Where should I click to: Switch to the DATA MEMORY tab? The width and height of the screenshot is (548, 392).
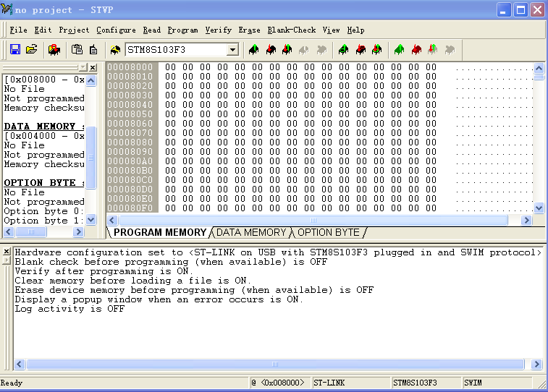[x=251, y=232]
